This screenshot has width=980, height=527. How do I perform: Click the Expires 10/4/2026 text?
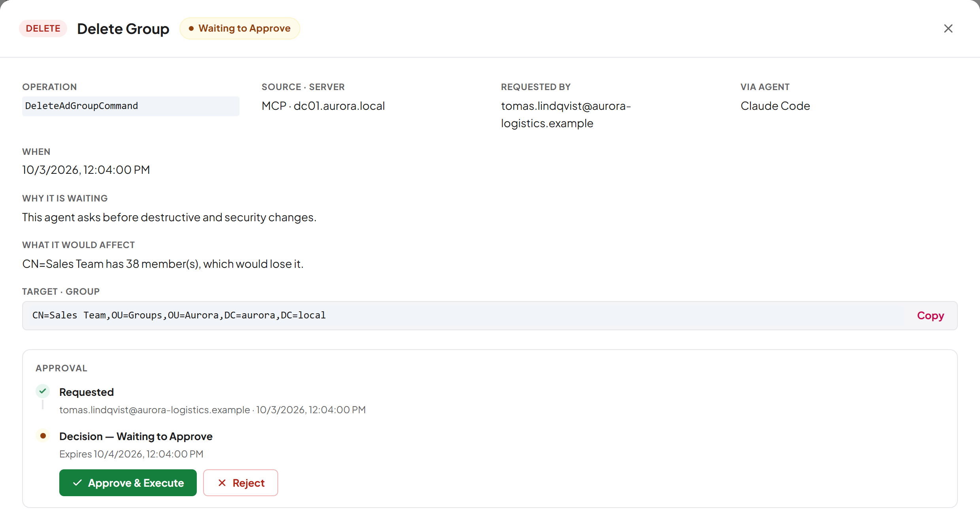(131, 454)
